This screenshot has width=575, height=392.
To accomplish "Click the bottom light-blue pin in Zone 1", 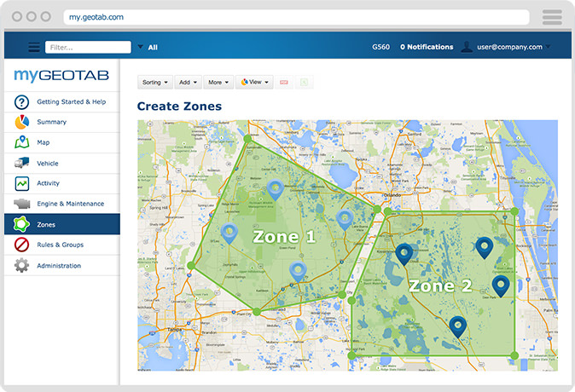I will (x=298, y=272).
